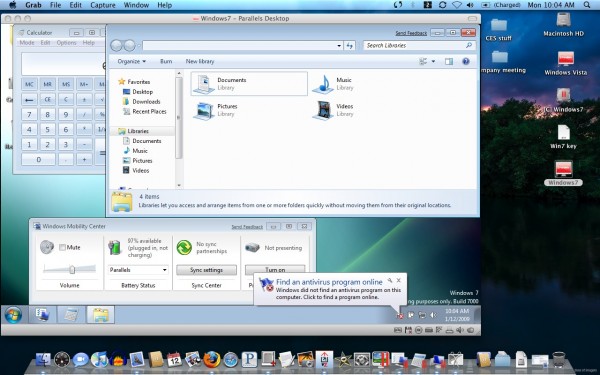Image resolution: width=600 pixels, height=375 pixels.
Task: Click the Mobility Center speaker icon
Action: [47, 247]
